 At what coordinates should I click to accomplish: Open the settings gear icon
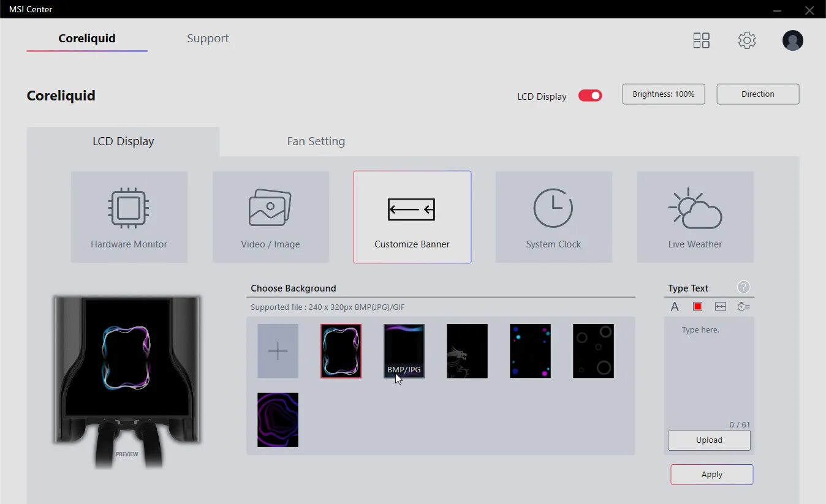coord(746,40)
